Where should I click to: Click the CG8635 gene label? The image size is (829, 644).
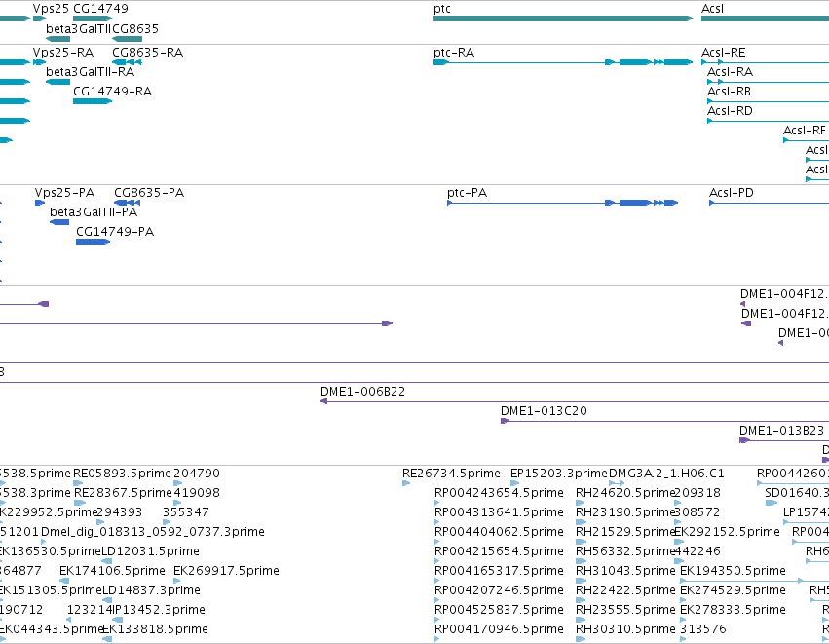[135, 28]
